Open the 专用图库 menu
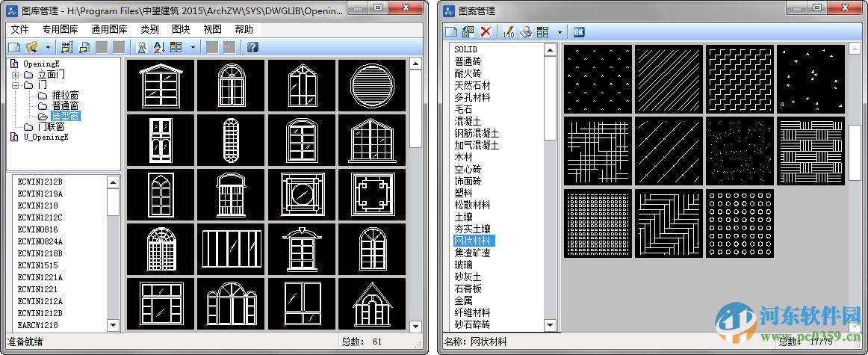The width and height of the screenshot is (868, 355). point(60,29)
